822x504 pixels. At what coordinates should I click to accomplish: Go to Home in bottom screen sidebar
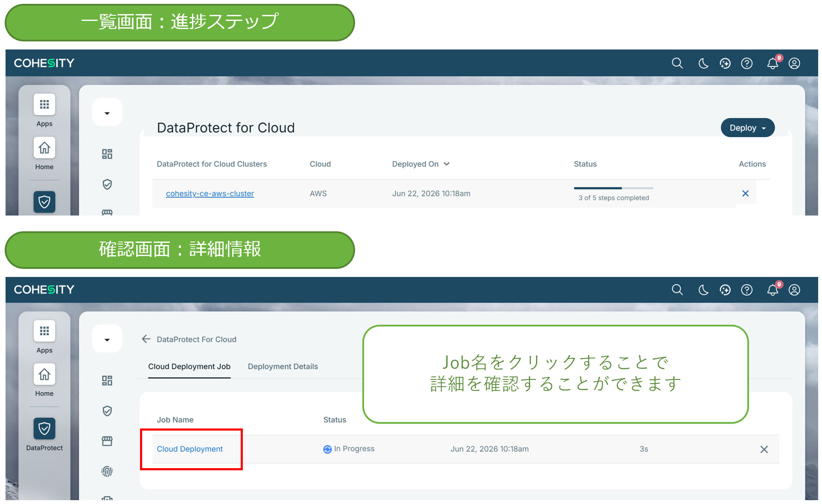44,374
